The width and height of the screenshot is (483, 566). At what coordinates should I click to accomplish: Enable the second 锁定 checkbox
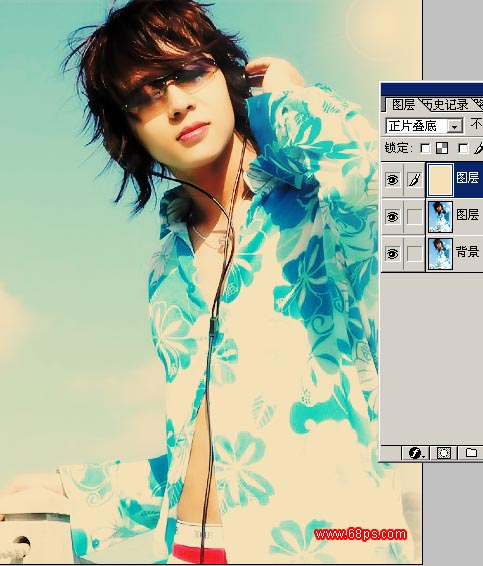[463, 148]
